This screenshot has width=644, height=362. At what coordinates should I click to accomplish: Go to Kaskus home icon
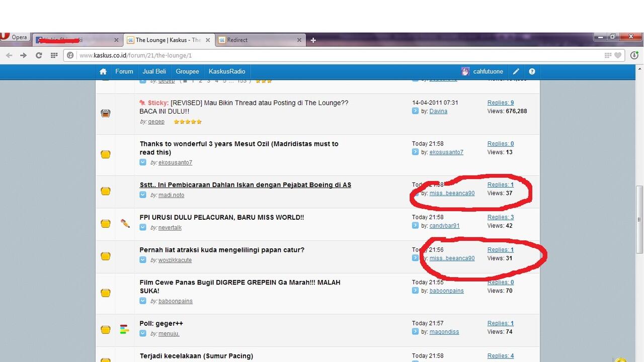103,71
